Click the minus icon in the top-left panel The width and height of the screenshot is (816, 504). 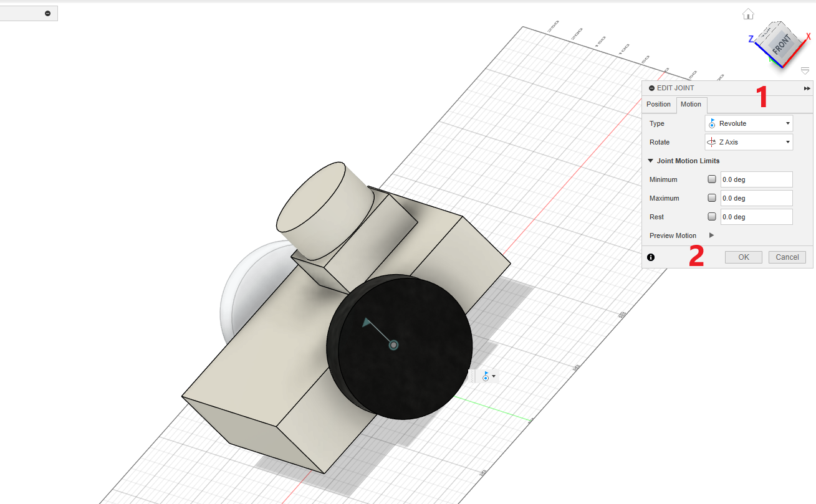(48, 13)
